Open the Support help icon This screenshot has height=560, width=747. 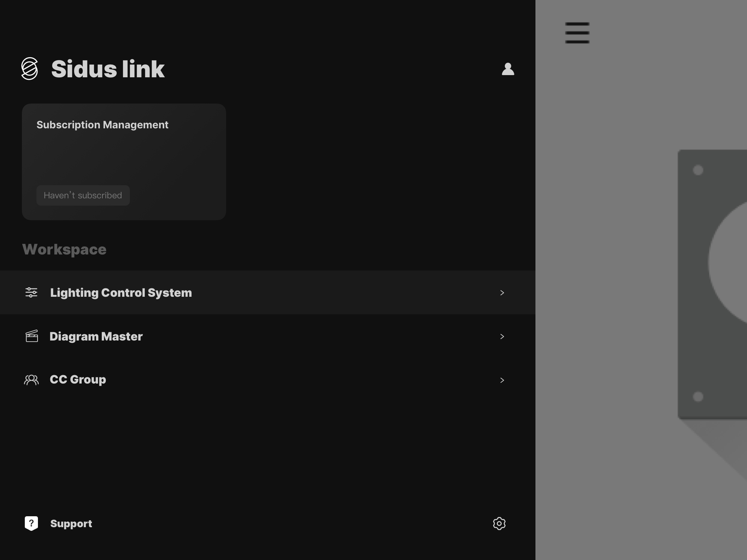point(31,523)
